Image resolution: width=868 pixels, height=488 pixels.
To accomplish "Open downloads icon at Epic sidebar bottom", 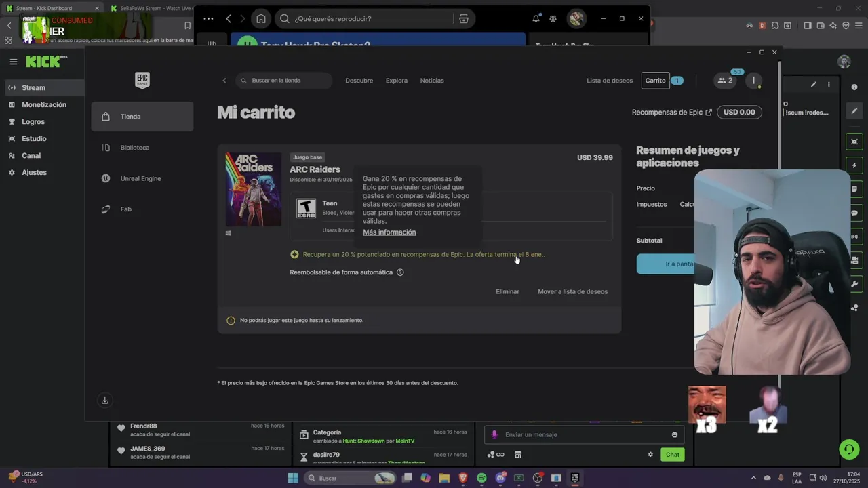I will (x=105, y=401).
